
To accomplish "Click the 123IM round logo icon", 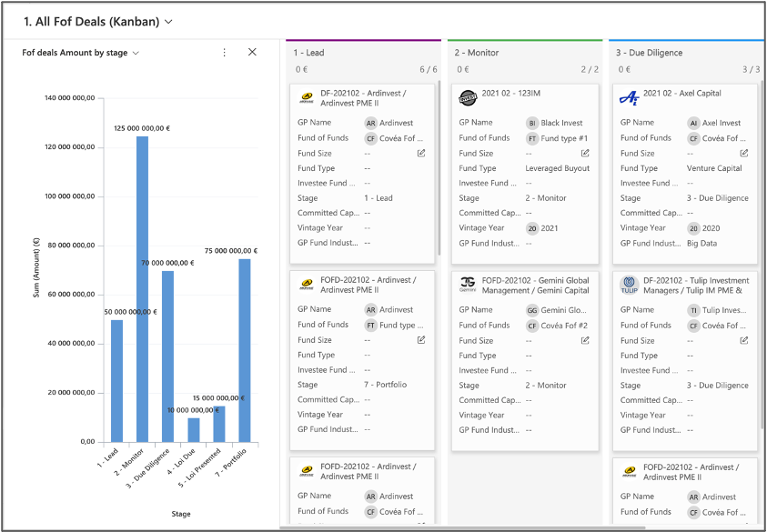I will [x=469, y=98].
